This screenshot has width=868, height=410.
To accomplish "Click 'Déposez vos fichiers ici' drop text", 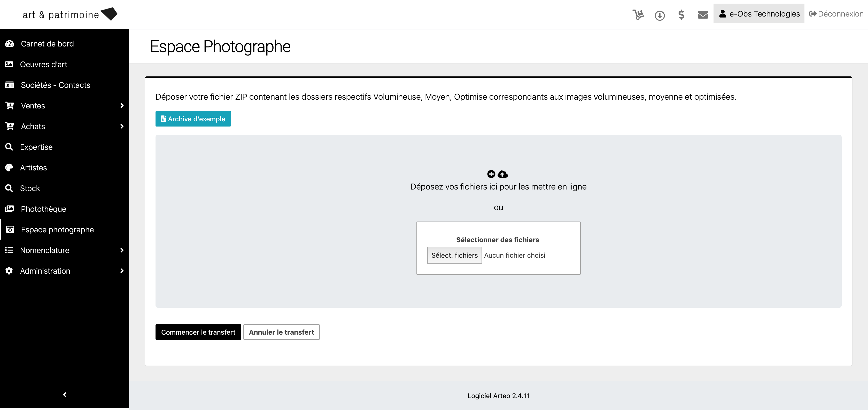I will [x=498, y=187].
